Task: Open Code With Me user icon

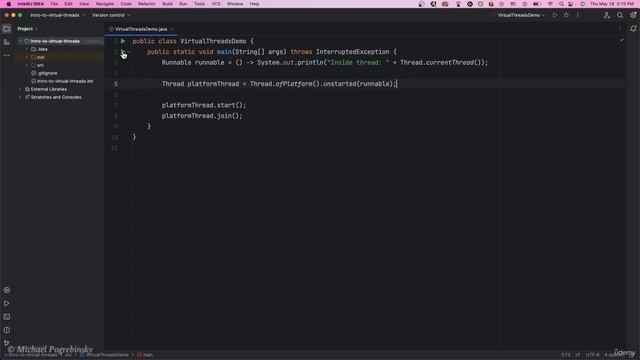Action: [x=607, y=15]
